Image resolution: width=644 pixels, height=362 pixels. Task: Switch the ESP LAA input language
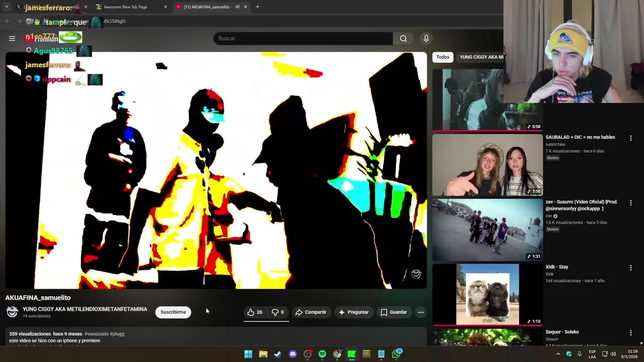[592, 354]
